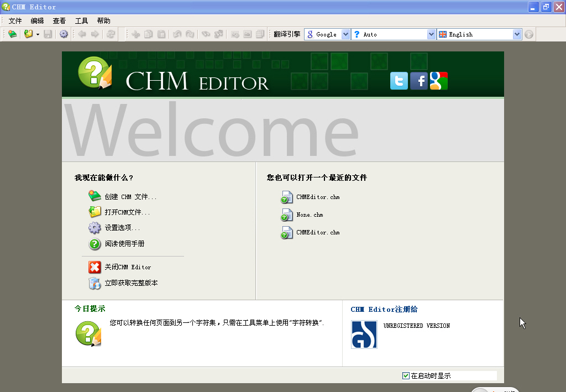566x392 pixels.
Task: Disable 在启动时显示 startup checkbox
Action: [405, 375]
